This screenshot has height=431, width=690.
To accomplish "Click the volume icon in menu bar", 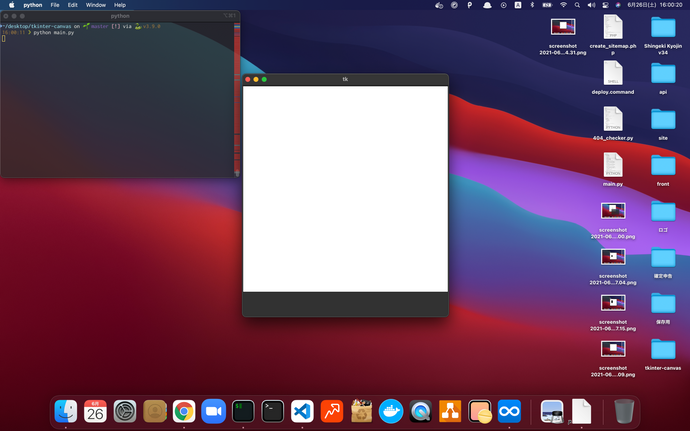I will coord(591,5).
